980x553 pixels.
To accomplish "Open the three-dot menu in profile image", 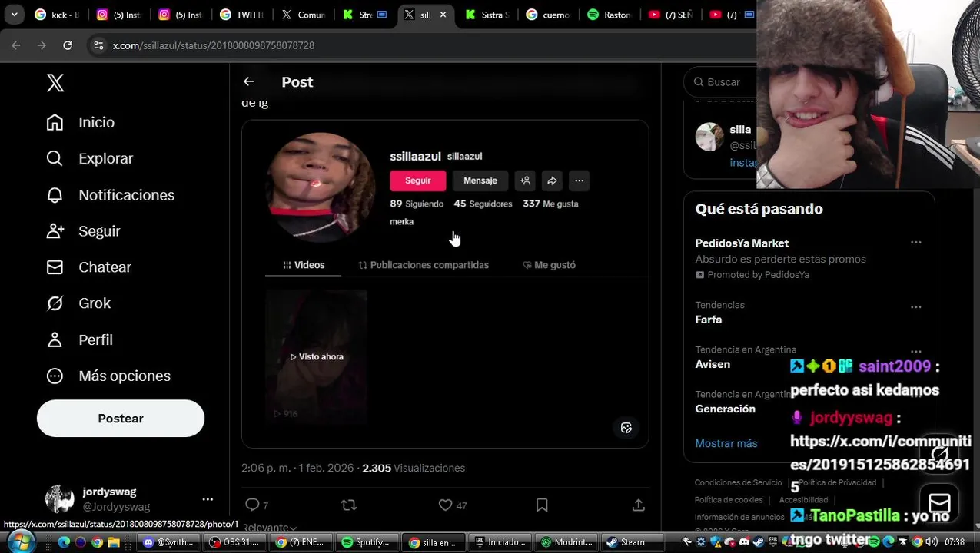I will [x=580, y=180].
